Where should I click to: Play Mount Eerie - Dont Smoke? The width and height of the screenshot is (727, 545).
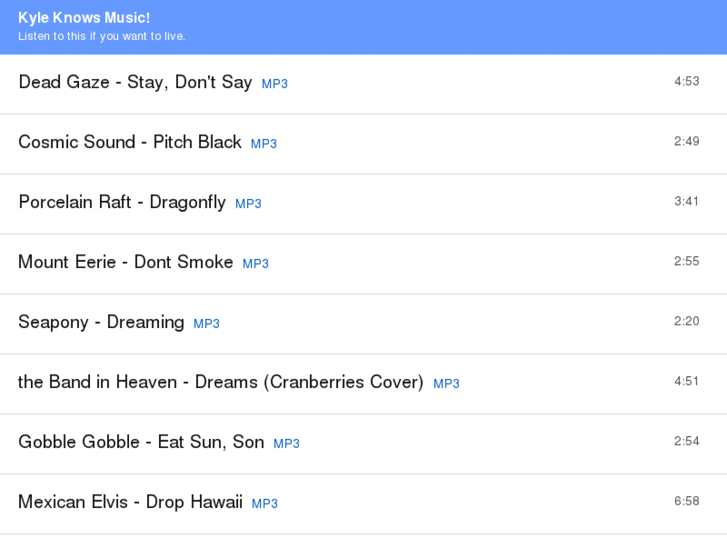(126, 262)
